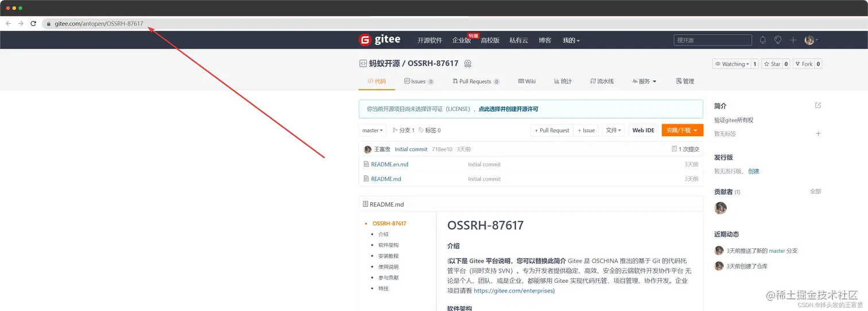868x311 pixels.
Task: Open the 文件 dropdown
Action: click(613, 130)
